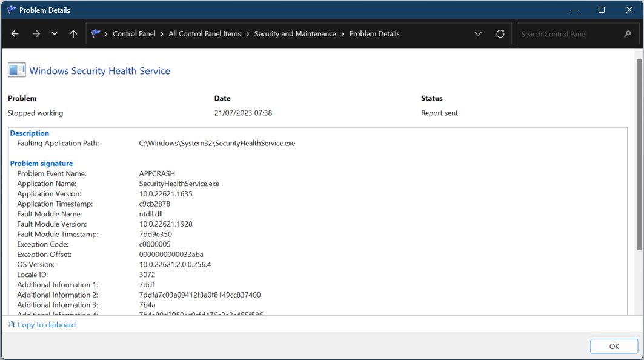Open recent locations chevron beside navigation arrows

point(54,34)
